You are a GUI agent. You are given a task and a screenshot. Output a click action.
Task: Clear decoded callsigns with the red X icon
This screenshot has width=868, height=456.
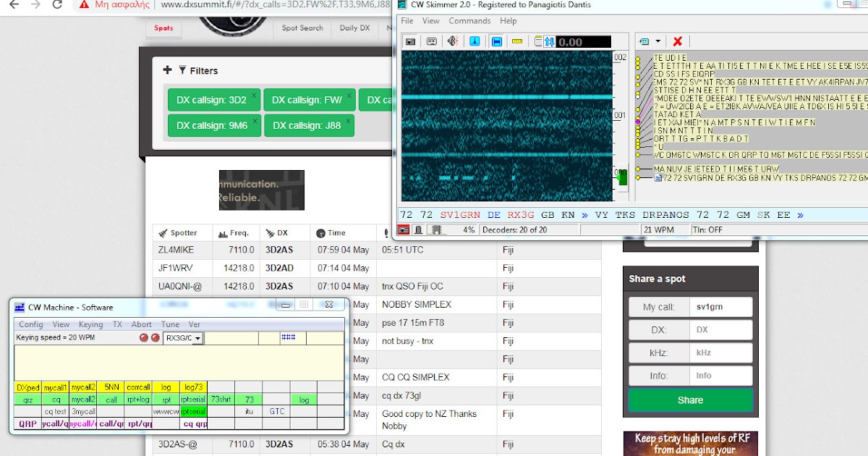coord(677,41)
